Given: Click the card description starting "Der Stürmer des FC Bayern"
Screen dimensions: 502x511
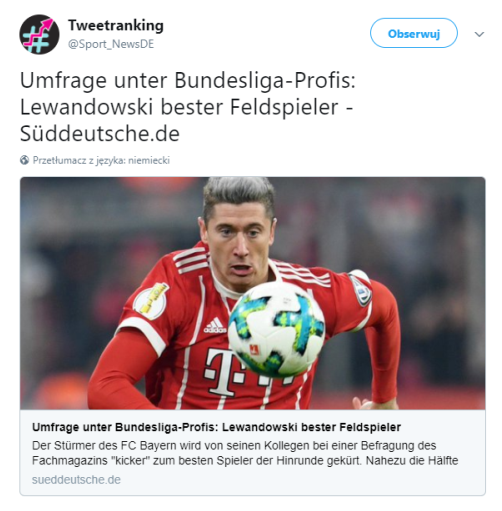Looking at the screenshot, I should click(245, 453).
